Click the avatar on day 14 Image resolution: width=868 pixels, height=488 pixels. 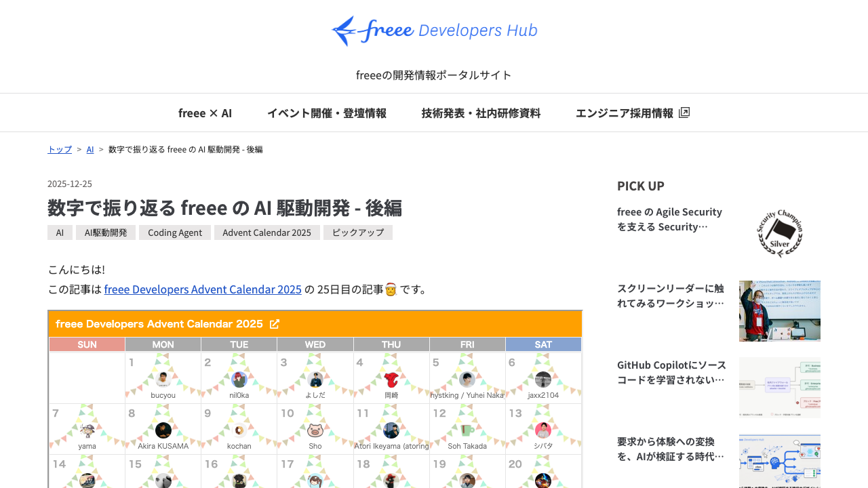coord(87,481)
